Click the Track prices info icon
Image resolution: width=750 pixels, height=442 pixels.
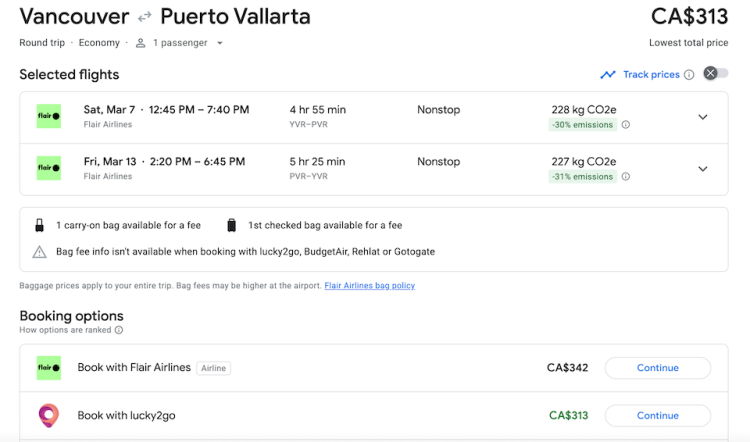[x=689, y=75]
